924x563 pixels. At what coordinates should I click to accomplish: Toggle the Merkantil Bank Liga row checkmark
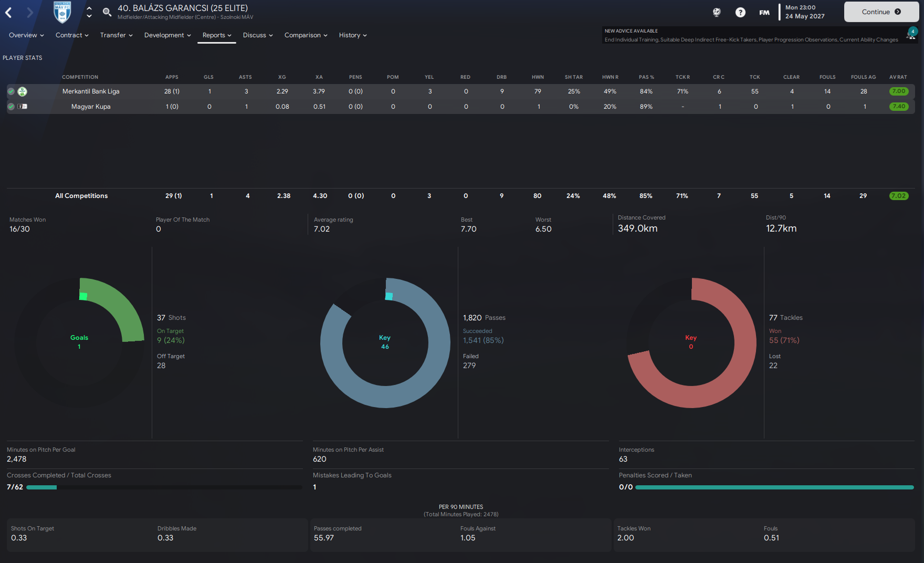11,91
